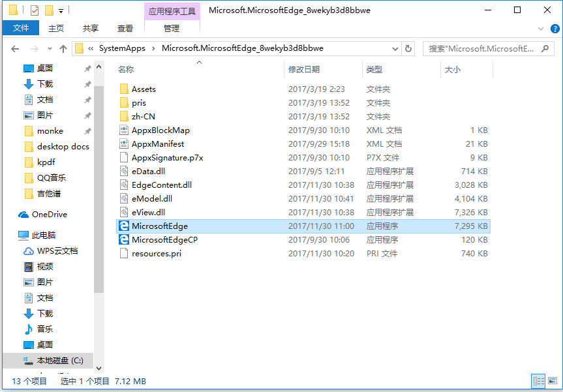Expand the ribbon with the chevron
Image resolution: width=563 pixels, height=392 pixels.
(x=541, y=29)
